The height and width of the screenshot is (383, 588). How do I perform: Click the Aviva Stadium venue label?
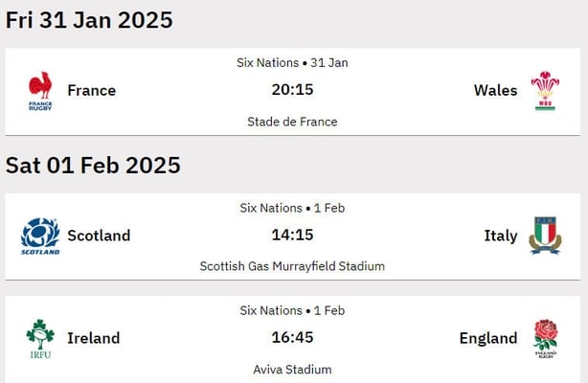(x=292, y=370)
